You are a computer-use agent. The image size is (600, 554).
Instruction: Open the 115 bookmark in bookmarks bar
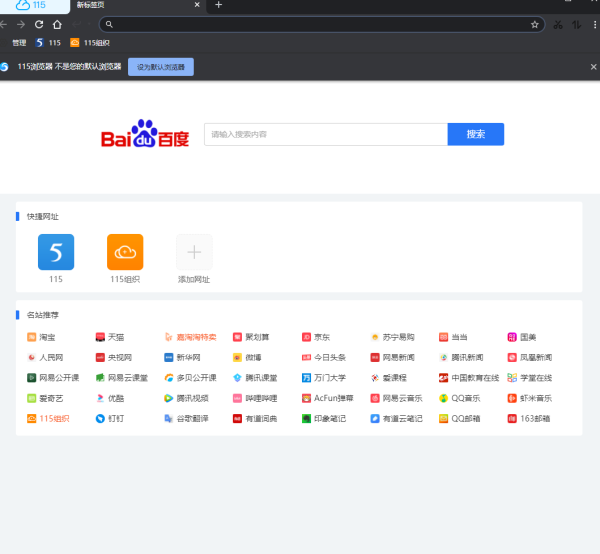[48, 43]
